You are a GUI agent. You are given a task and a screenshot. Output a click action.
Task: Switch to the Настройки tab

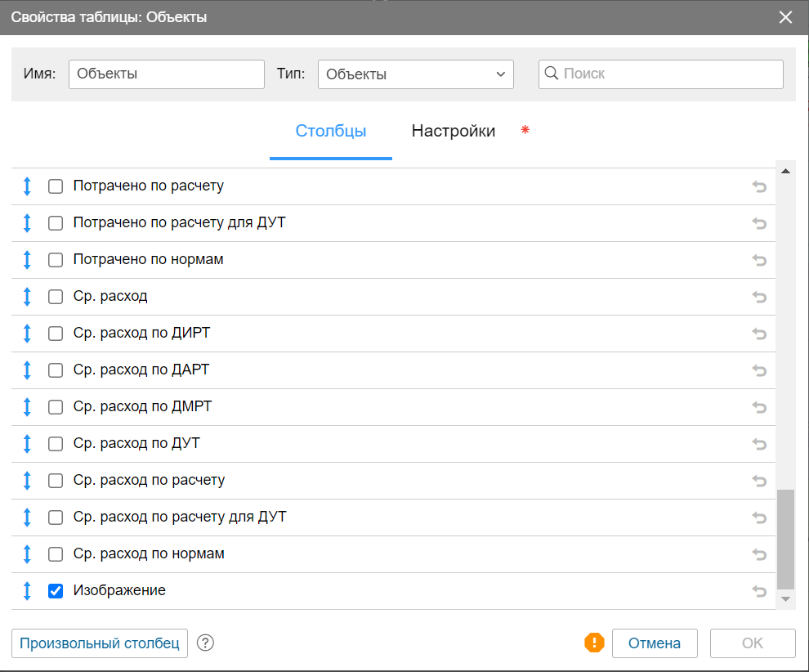(453, 132)
